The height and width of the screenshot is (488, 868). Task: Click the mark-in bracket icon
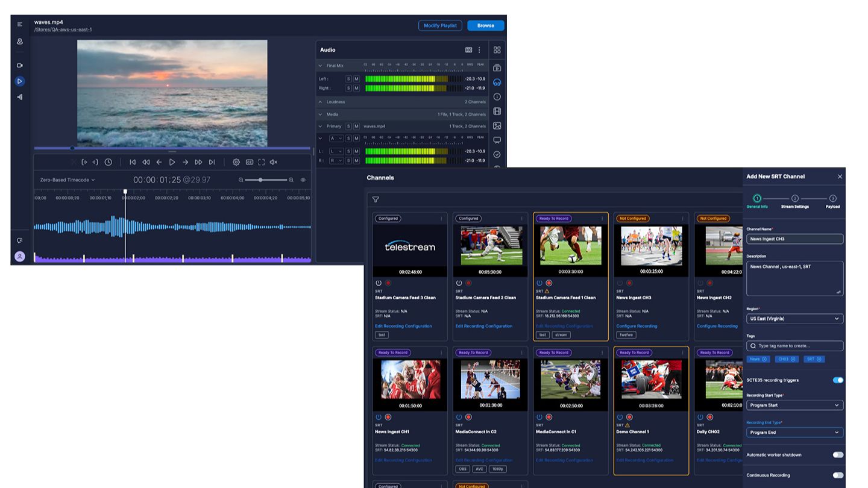click(85, 162)
